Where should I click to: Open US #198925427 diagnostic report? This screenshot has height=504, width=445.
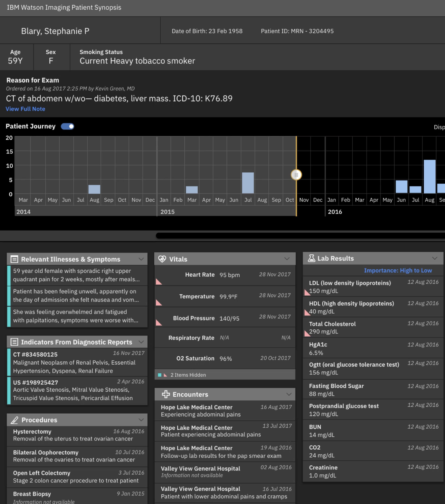77,391
